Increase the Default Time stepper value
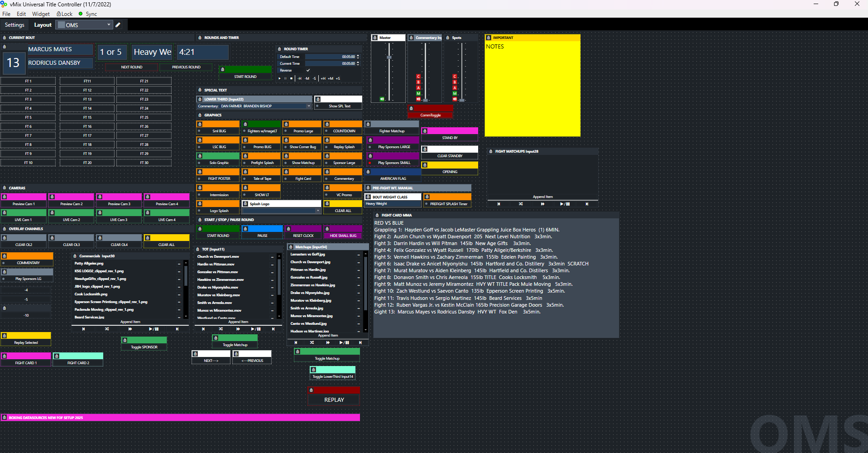Image resolution: width=868 pixels, height=453 pixels. [x=358, y=55]
